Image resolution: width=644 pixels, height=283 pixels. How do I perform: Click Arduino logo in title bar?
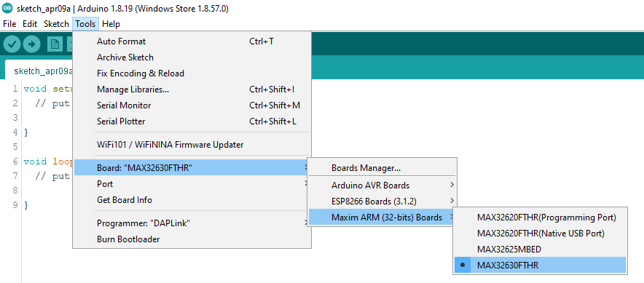coord(7,9)
